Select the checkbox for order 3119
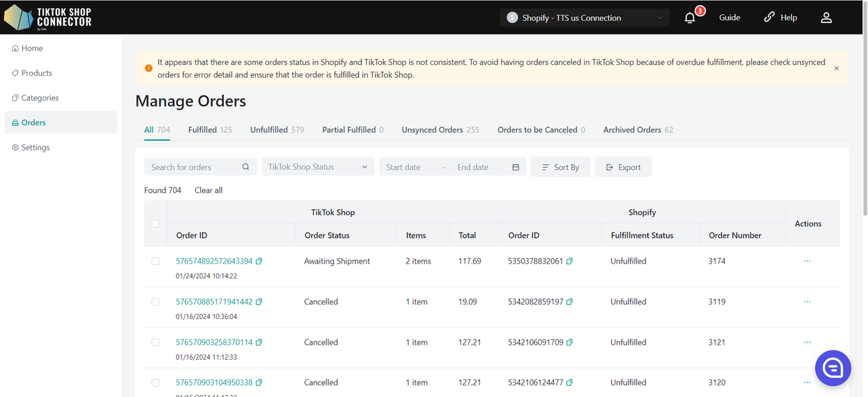The image size is (868, 397). click(x=155, y=302)
